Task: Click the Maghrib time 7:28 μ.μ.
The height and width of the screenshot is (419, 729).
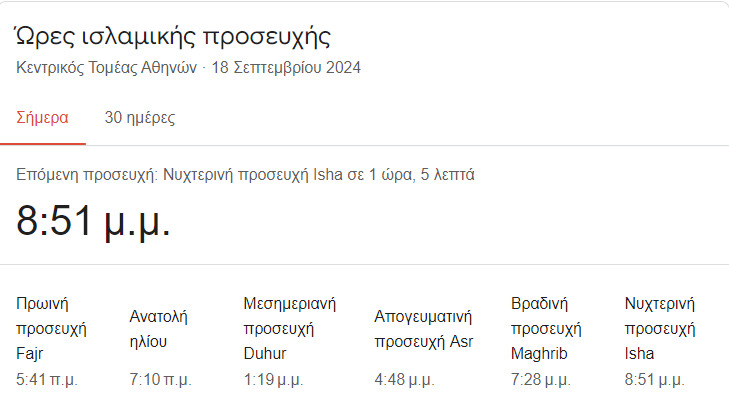Action: click(x=541, y=380)
